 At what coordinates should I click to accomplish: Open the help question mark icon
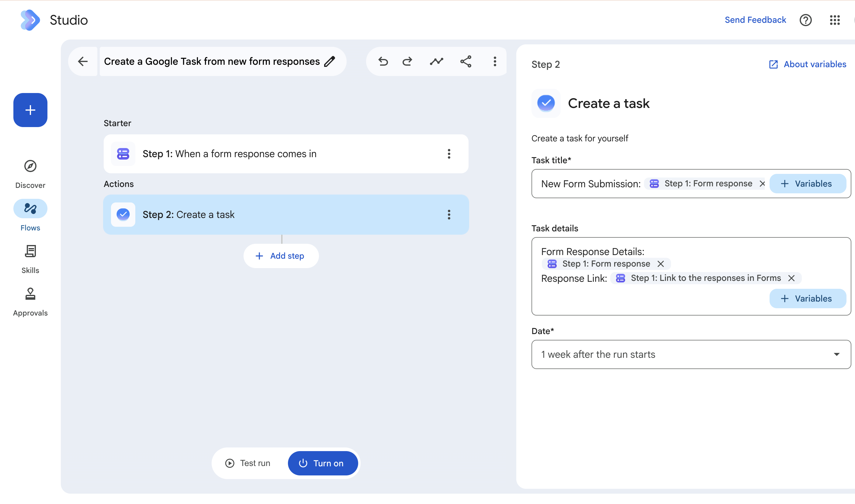click(805, 20)
